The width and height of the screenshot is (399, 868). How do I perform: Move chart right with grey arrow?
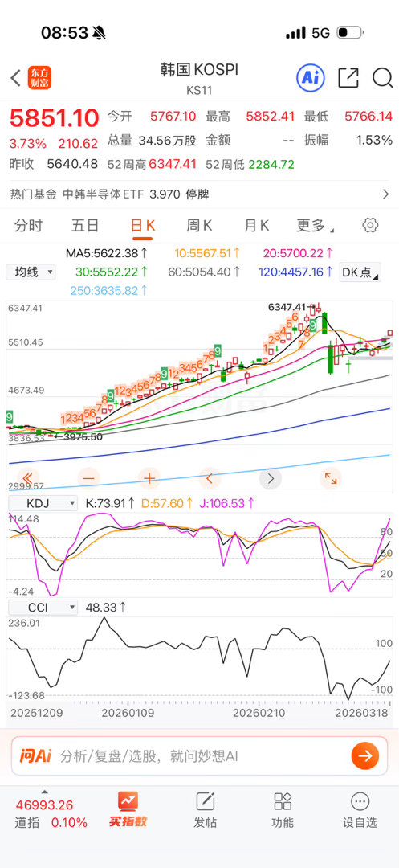(271, 477)
